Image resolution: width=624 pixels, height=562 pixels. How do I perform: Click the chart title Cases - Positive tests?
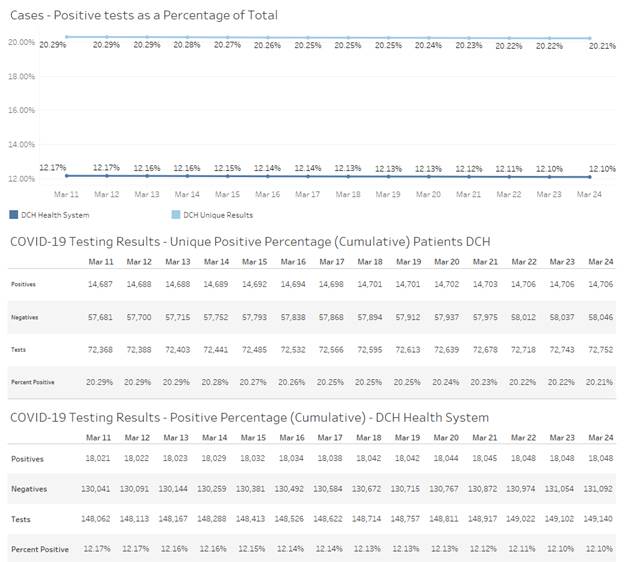point(144,15)
